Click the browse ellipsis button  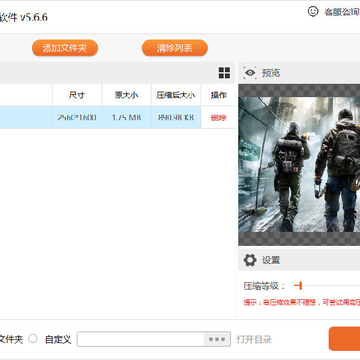[x=217, y=339]
